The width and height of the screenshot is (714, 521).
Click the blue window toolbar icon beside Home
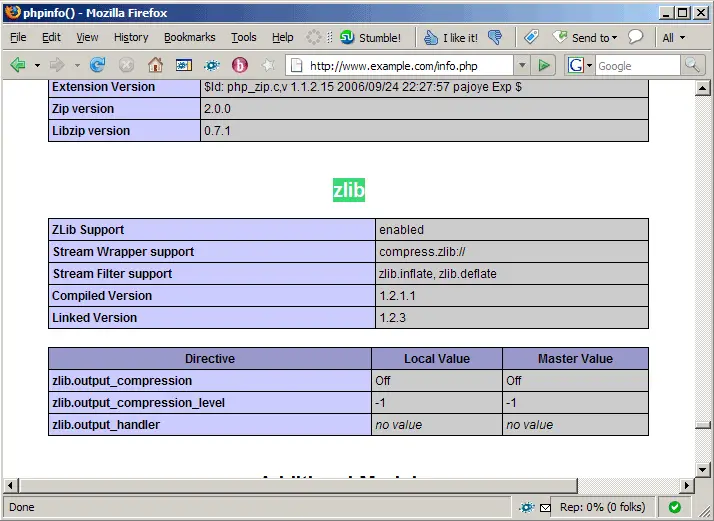(184, 66)
